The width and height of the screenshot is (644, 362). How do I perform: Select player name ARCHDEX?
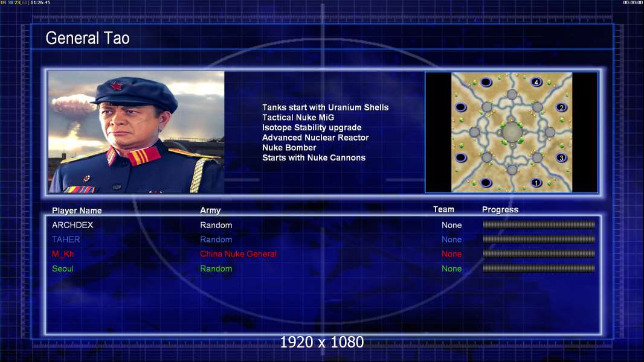point(72,225)
